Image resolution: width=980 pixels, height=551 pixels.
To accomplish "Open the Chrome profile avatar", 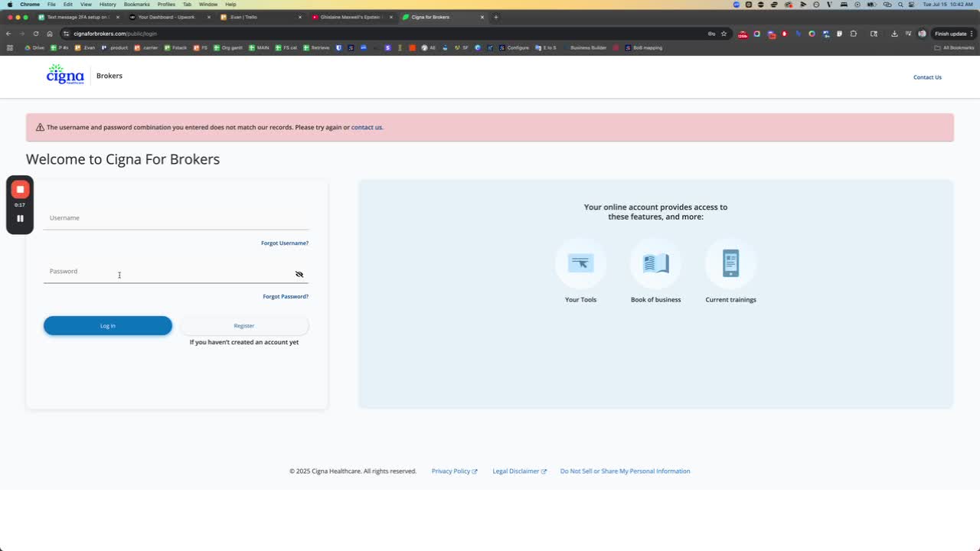I will click(922, 34).
